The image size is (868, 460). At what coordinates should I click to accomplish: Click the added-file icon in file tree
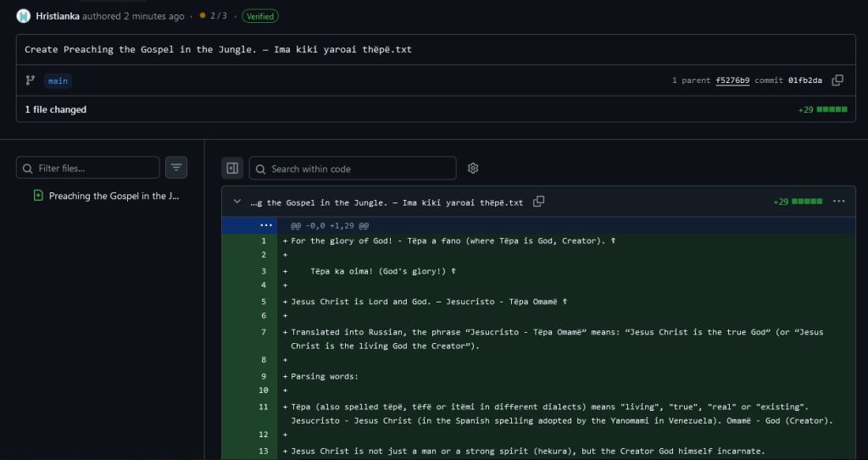38,196
